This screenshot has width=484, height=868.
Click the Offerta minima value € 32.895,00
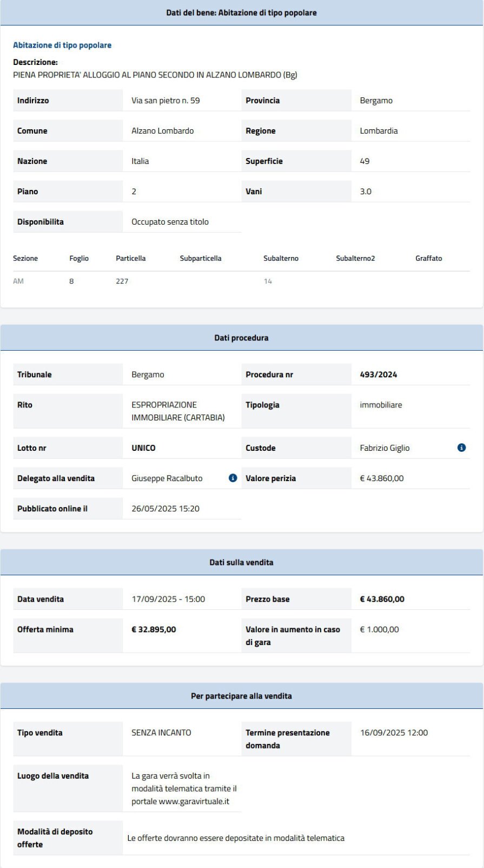coord(154,629)
